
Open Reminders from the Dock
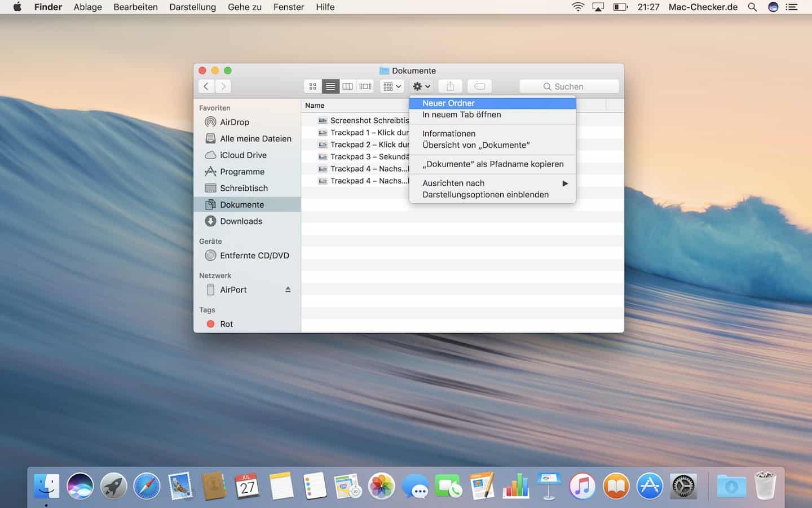[315, 486]
